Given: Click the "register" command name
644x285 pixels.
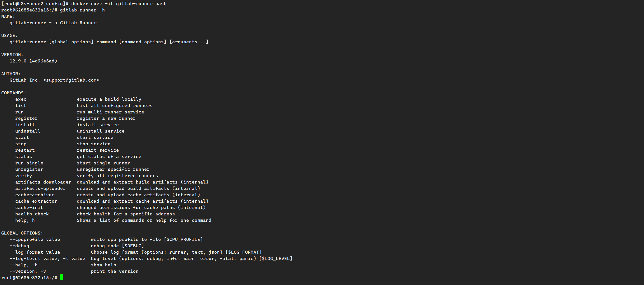Looking at the screenshot, I should [x=26, y=118].
